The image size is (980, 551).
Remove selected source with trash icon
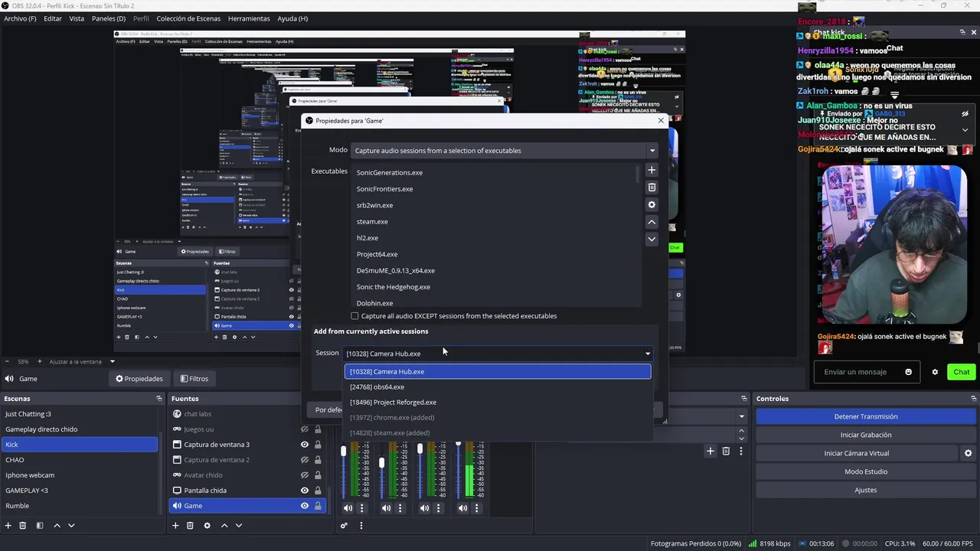(x=190, y=526)
